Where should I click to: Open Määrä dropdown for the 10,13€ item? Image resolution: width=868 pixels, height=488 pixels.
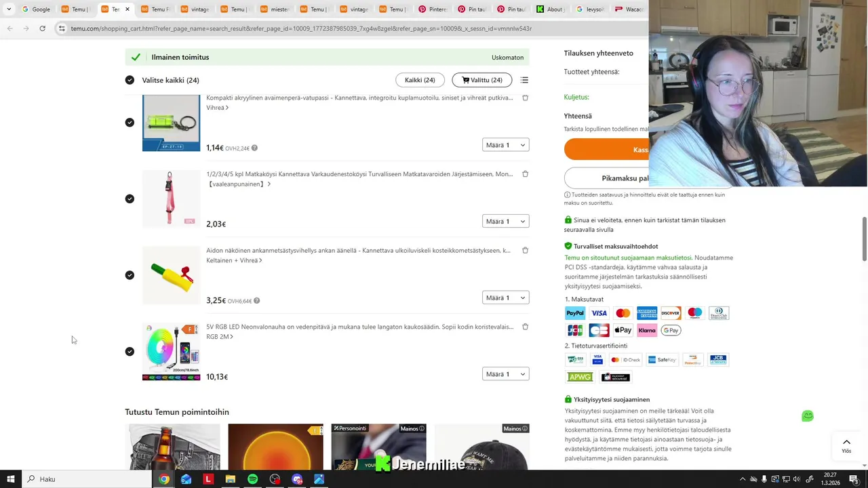505,374
